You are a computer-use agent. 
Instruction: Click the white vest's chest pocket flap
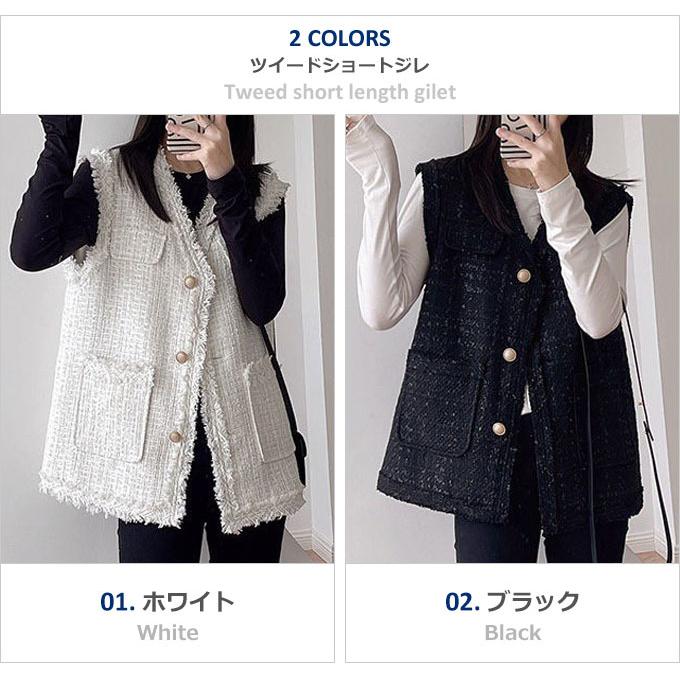[135, 247]
